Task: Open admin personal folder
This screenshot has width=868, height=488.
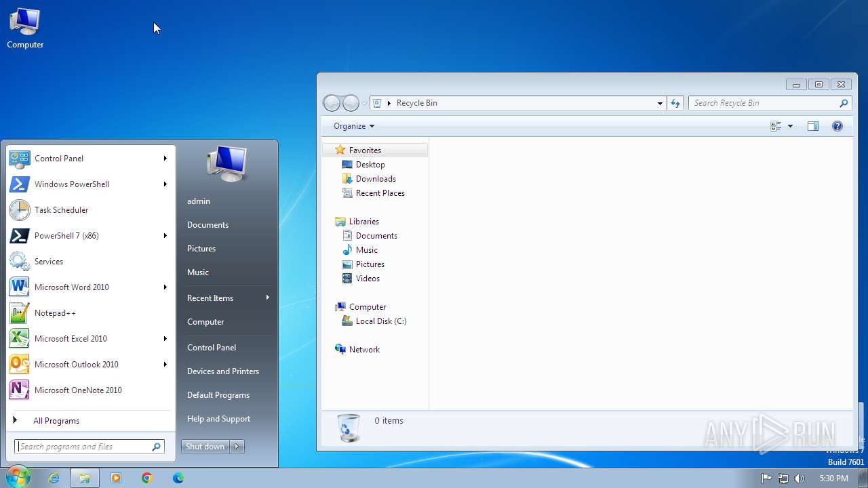Action: pyautogui.click(x=226, y=201)
